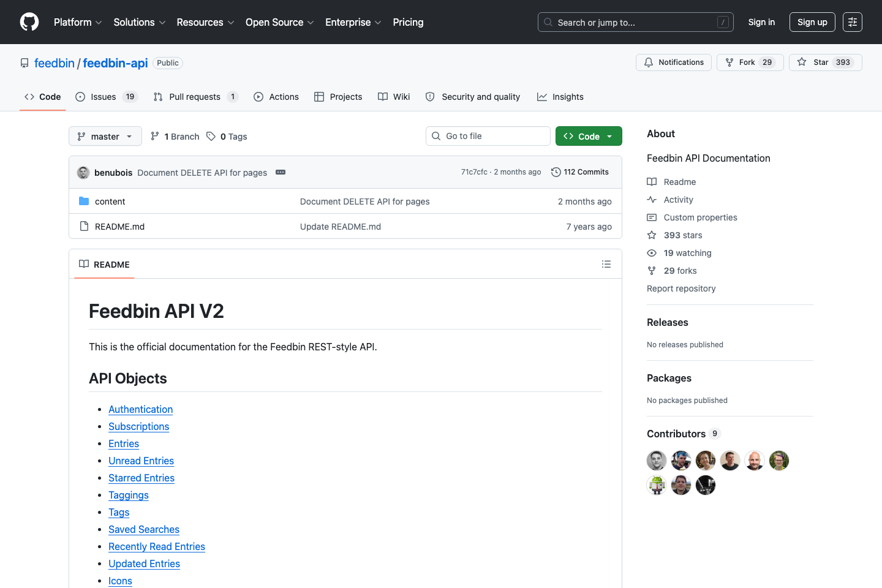Star the repository using the star icon
Screen dimensions: 882x588
tap(802, 62)
